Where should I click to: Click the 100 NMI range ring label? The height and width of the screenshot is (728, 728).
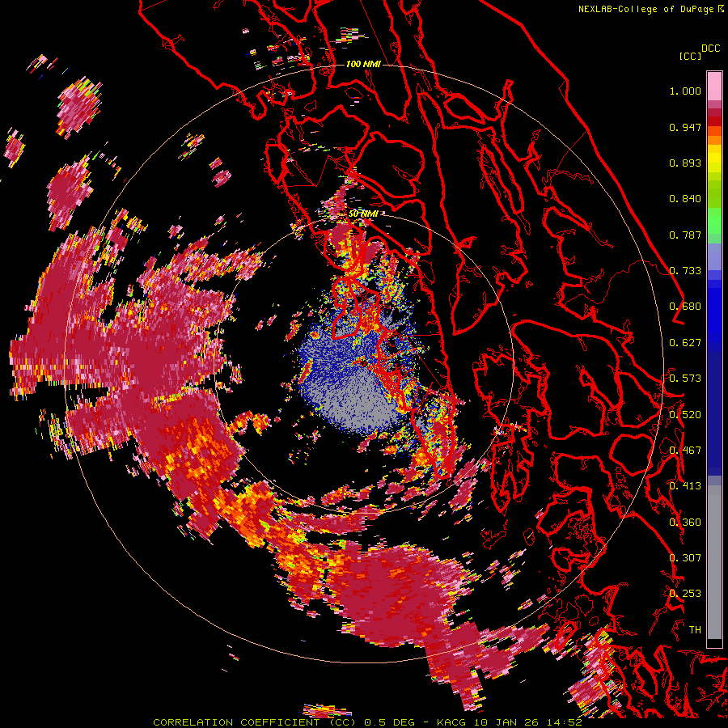tap(363, 64)
